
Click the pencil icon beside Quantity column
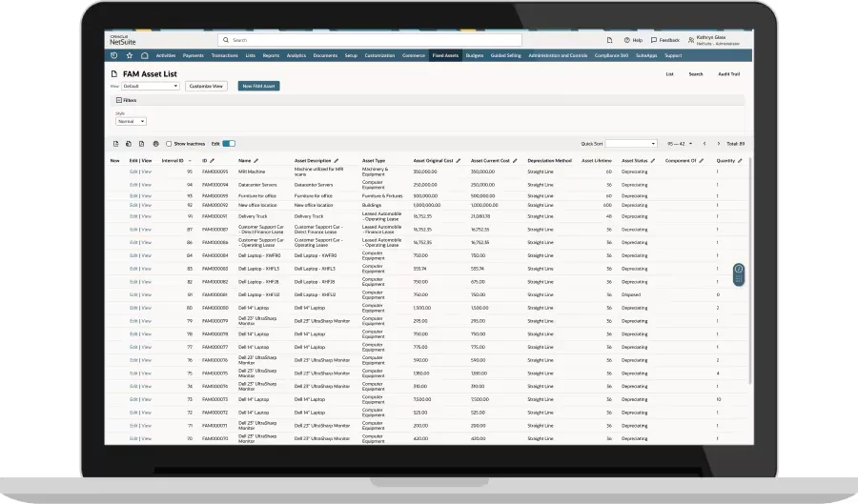[740, 161]
